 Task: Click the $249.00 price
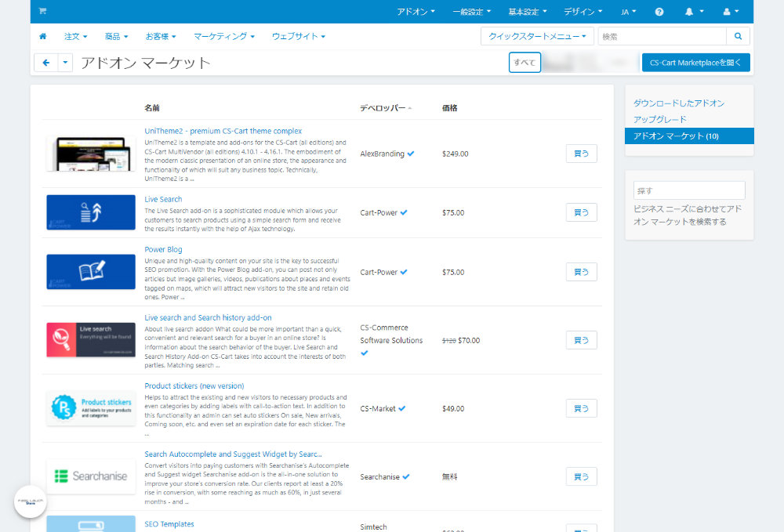click(455, 154)
